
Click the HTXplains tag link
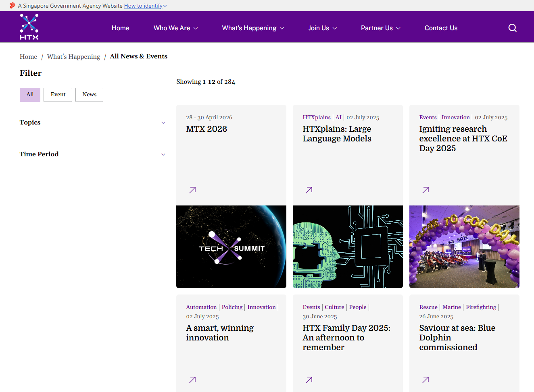pyautogui.click(x=317, y=117)
